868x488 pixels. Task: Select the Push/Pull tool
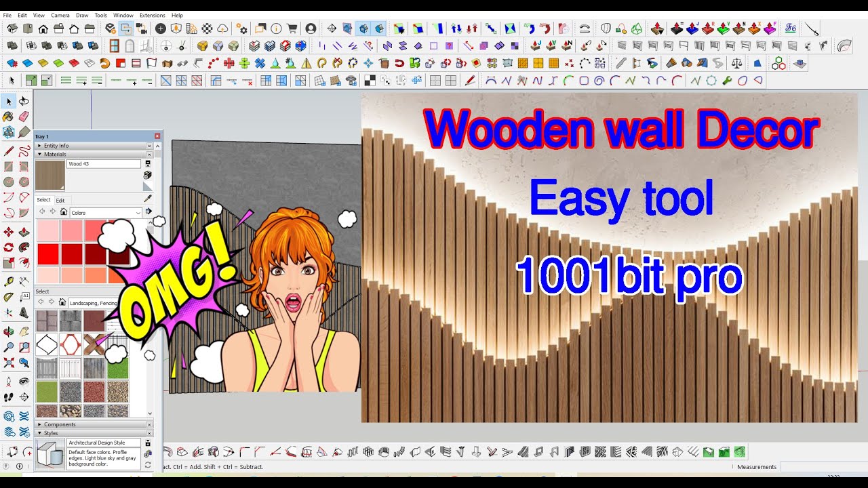(x=24, y=232)
